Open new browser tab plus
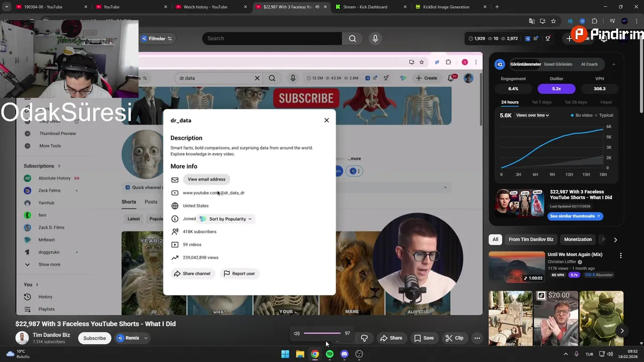The image size is (644, 362). tap(497, 7)
